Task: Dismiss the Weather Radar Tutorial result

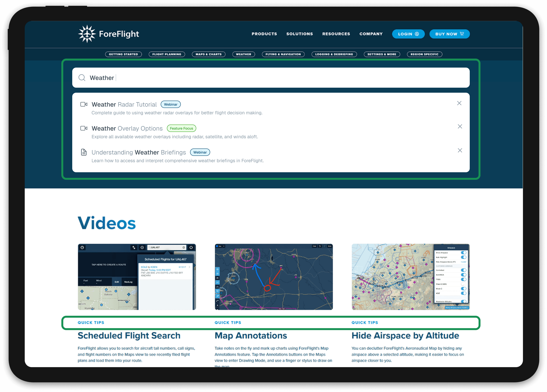Action: (x=459, y=103)
